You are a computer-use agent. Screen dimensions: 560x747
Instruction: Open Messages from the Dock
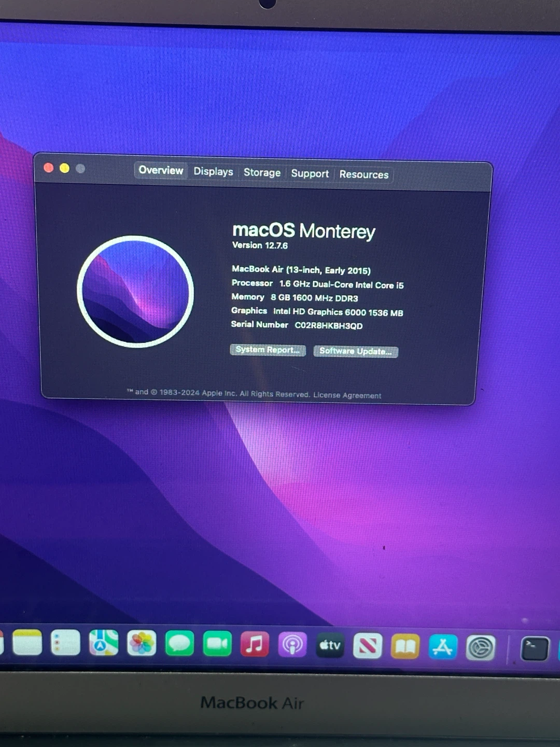click(x=179, y=644)
